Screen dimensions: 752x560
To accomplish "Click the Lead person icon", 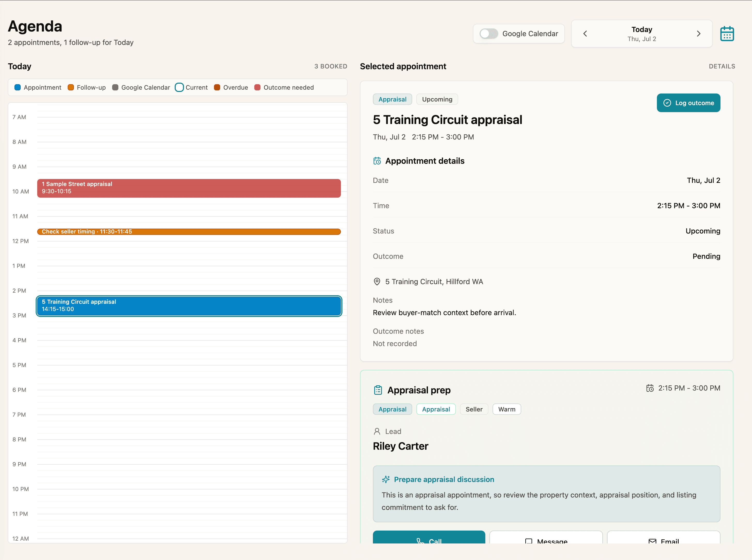I will pyautogui.click(x=377, y=431).
